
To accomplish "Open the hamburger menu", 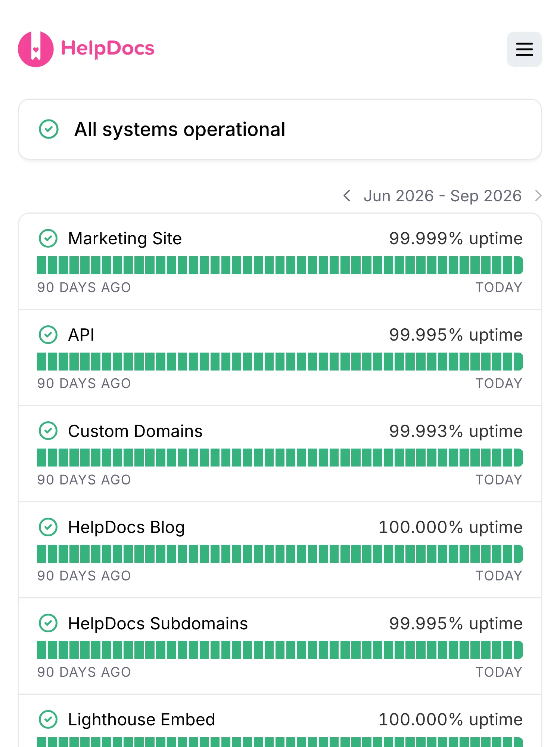I will pos(524,49).
